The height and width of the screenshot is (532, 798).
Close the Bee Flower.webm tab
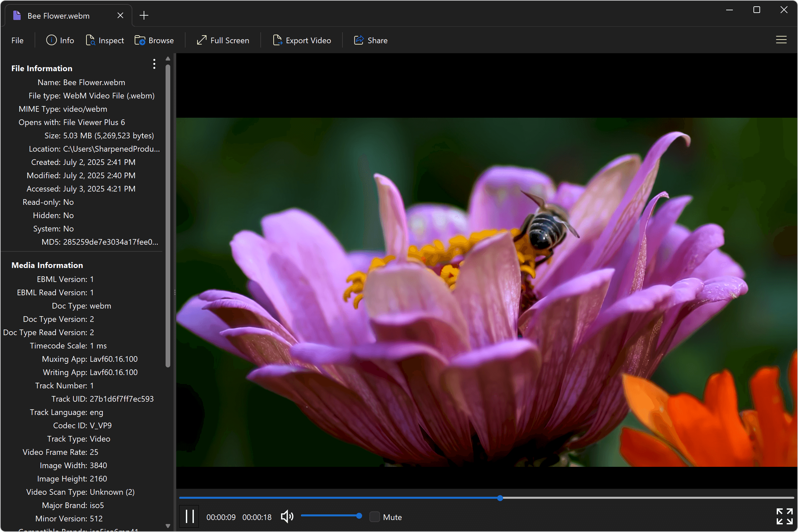[x=120, y=15]
